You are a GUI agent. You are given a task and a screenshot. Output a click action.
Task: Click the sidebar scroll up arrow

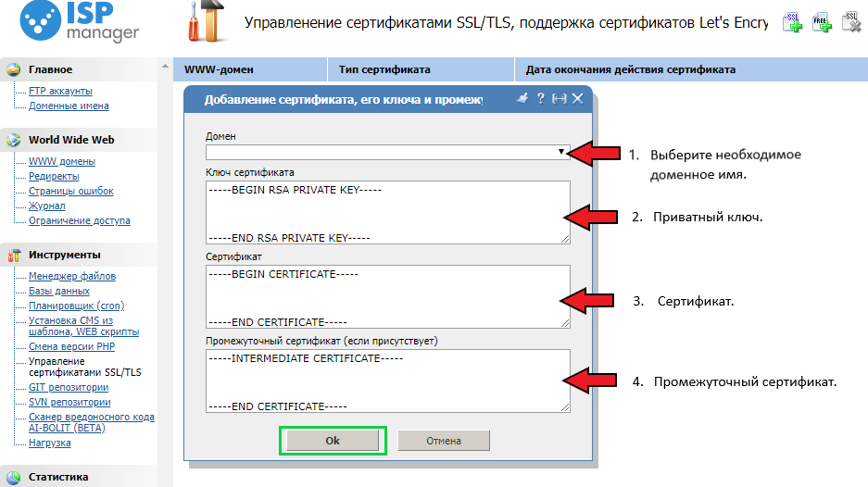(165, 66)
